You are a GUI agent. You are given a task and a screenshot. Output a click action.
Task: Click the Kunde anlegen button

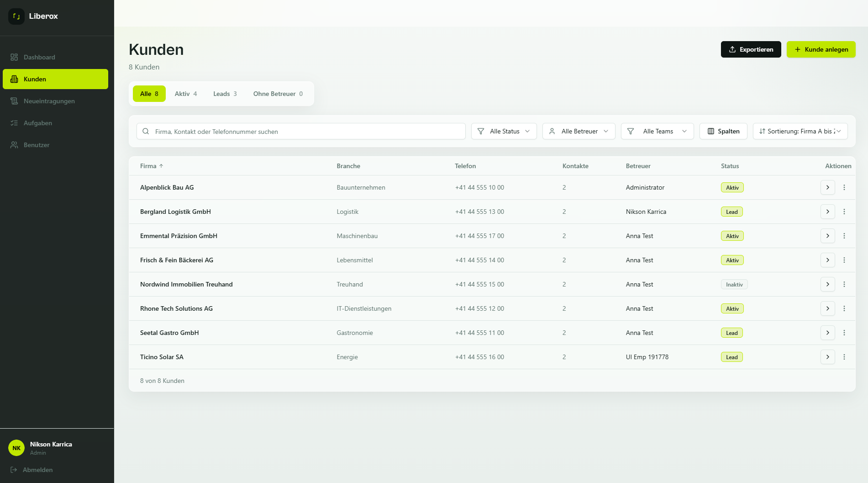(x=821, y=49)
